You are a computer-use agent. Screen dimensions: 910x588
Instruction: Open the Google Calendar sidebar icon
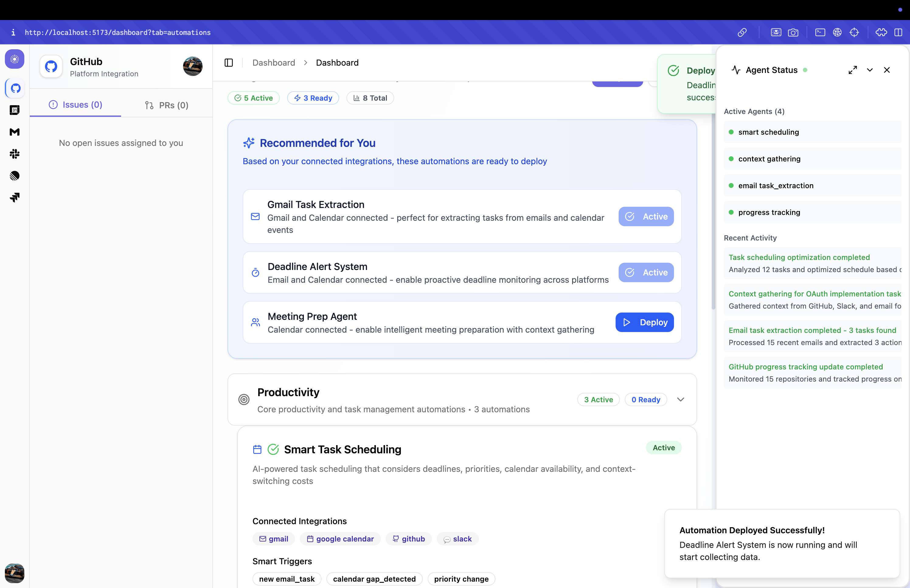click(x=15, y=110)
